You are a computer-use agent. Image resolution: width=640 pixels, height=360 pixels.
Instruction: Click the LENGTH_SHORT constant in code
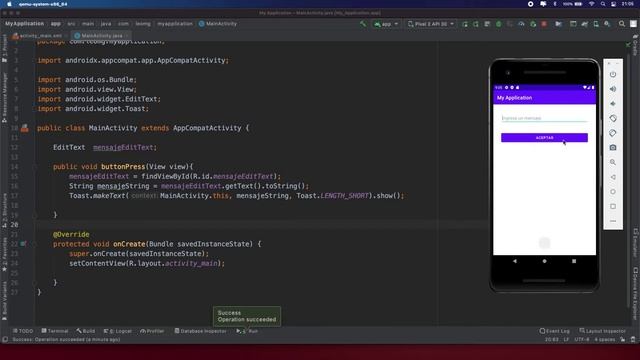point(344,196)
